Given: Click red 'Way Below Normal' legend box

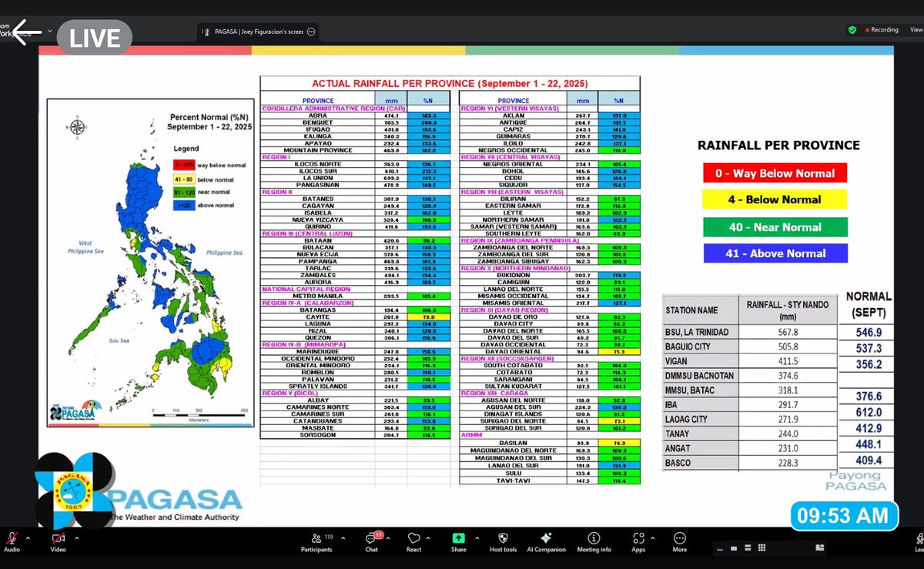Looking at the screenshot, I should (774, 173).
